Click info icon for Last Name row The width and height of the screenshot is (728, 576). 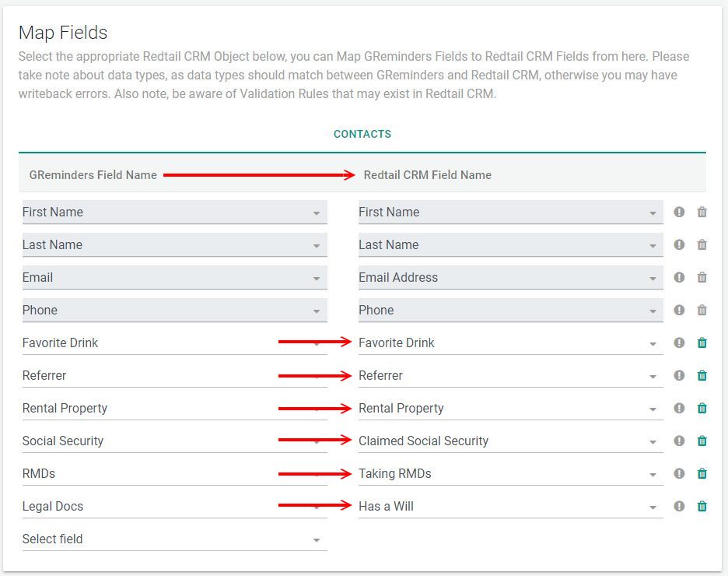pos(679,244)
